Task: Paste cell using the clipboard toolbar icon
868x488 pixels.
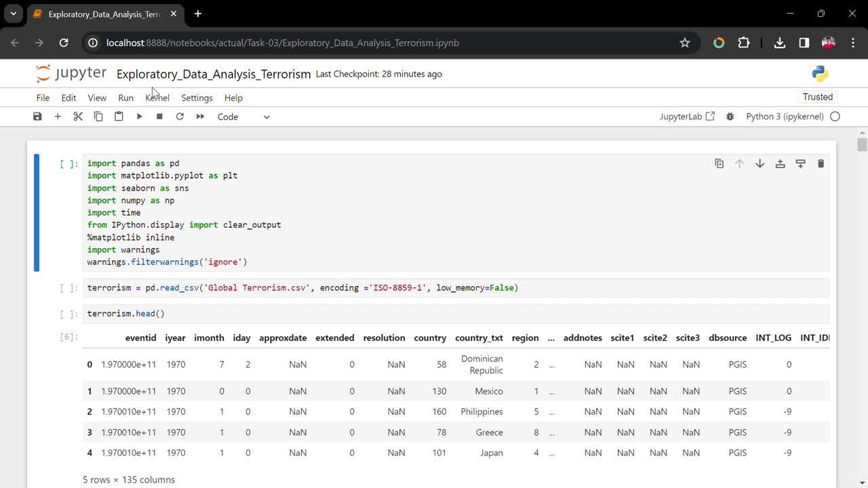Action: (119, 117)
